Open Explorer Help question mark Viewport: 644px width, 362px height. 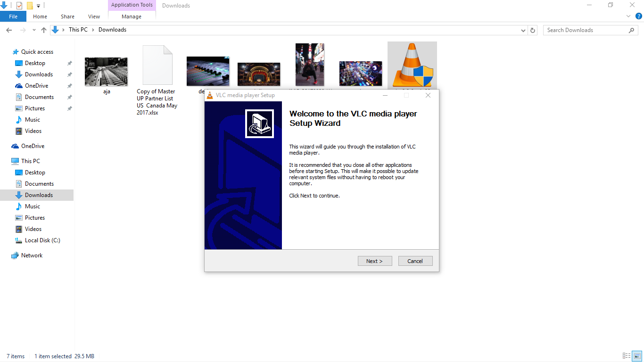639,16
